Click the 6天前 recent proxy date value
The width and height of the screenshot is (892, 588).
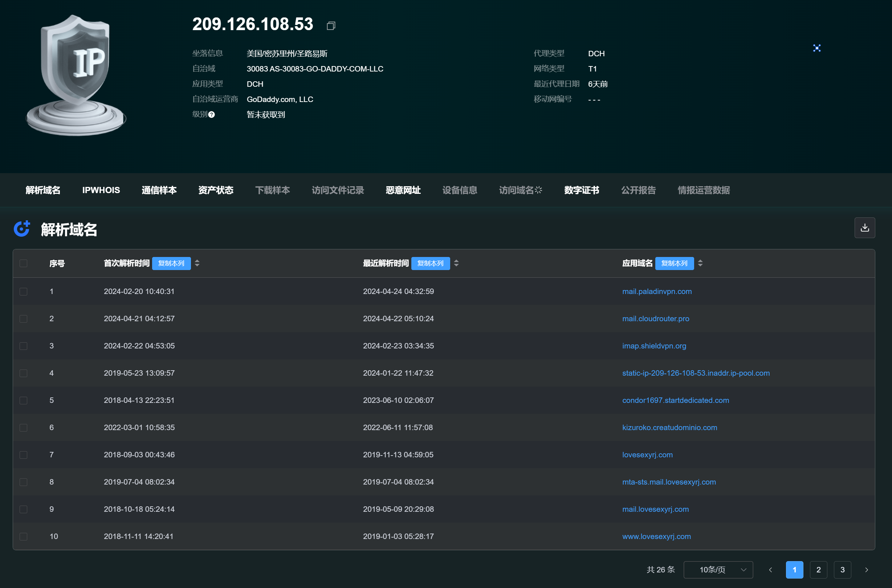point(598,84)
